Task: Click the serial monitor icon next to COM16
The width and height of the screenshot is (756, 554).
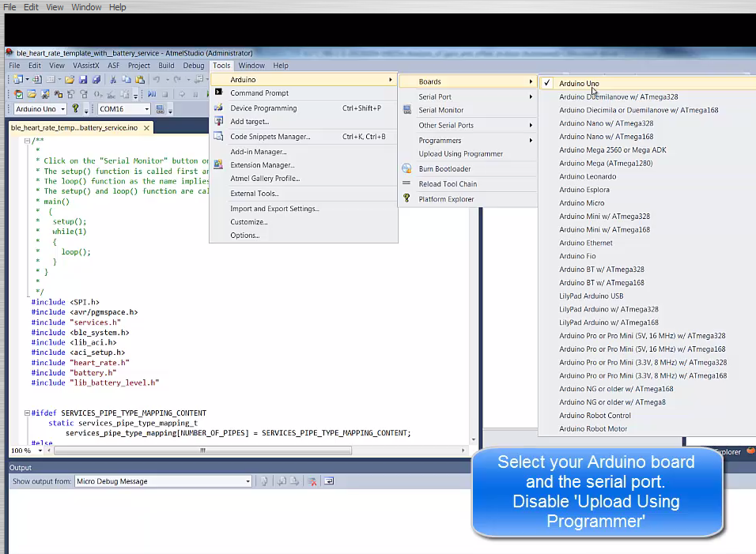Action: click(x=160, y=109)
